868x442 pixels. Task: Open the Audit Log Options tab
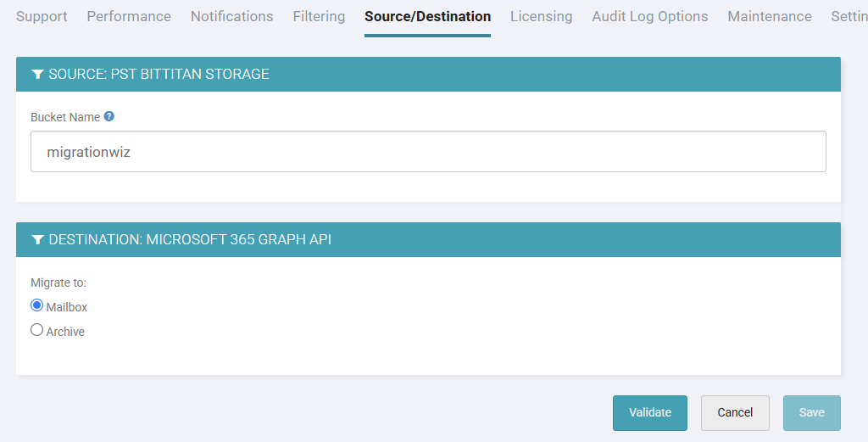point(650,17)
